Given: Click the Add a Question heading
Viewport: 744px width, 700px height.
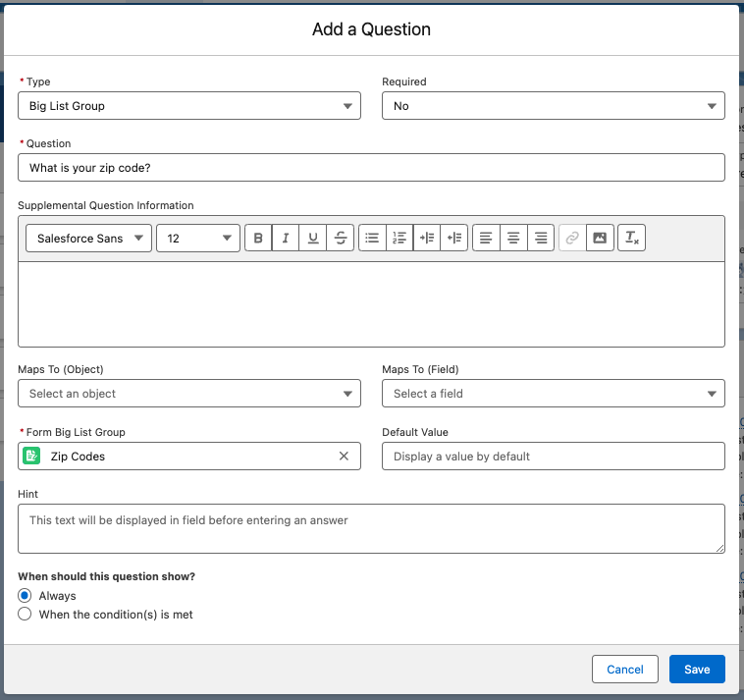Looking at the screenshot, I should pos(371,29).
